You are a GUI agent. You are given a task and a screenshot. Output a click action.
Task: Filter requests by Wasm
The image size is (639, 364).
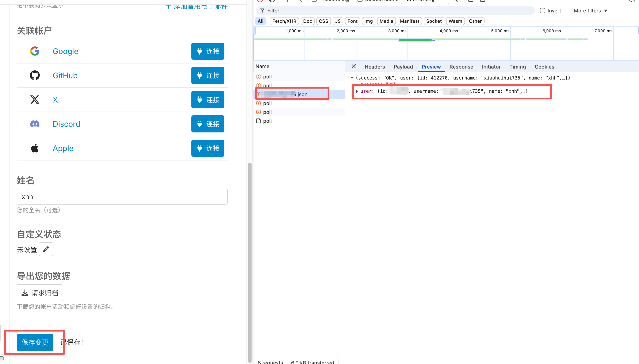455,21
